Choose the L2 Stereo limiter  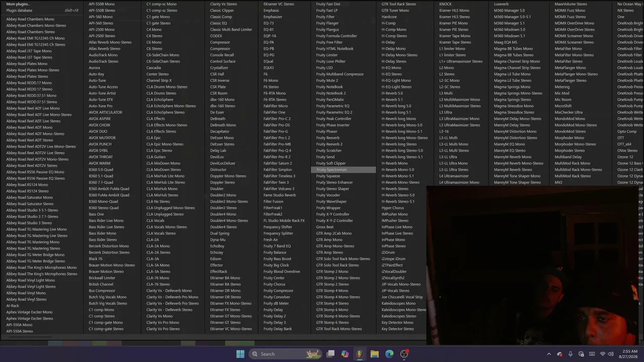tap(447, 74)
